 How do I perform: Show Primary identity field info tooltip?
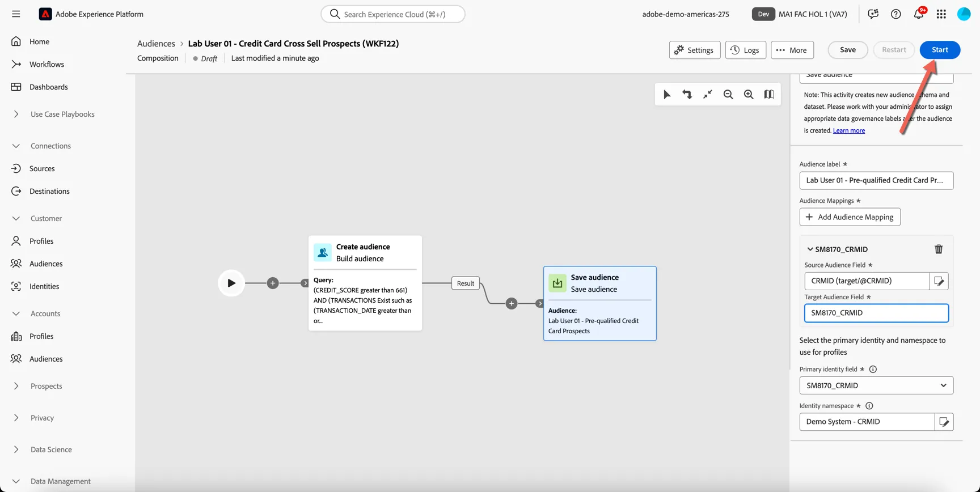click(873, 370)
